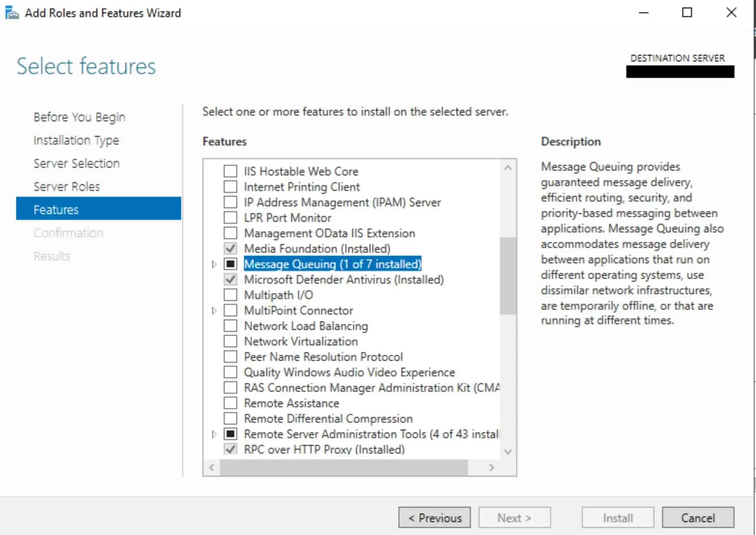Click the Install button
The image size is (756, 535).
[618, 518]
